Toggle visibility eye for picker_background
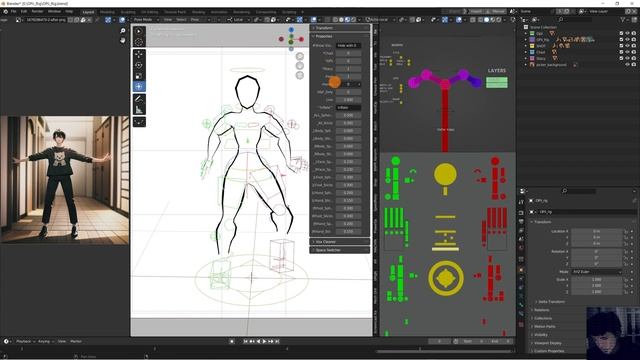The width and height of the screenshot is (640, 360). point(627,64)
